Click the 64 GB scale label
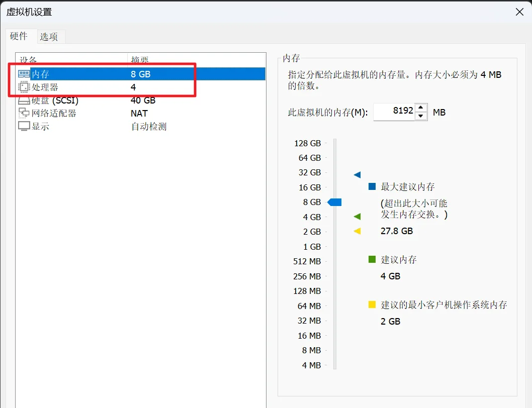The image size is (532, 408). tap(309, 158)
